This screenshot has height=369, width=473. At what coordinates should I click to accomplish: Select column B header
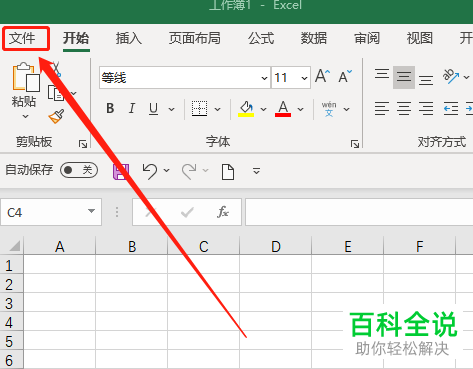coord(132,246)
